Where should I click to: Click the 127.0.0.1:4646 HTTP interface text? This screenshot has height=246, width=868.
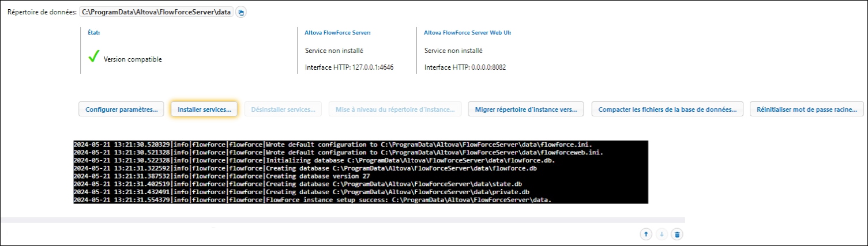point(352,68)
